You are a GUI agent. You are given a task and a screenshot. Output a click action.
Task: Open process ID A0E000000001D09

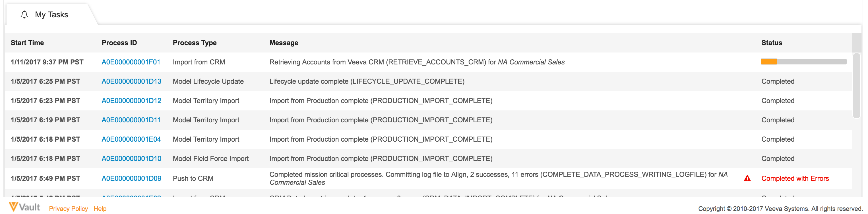pos(131,178)
